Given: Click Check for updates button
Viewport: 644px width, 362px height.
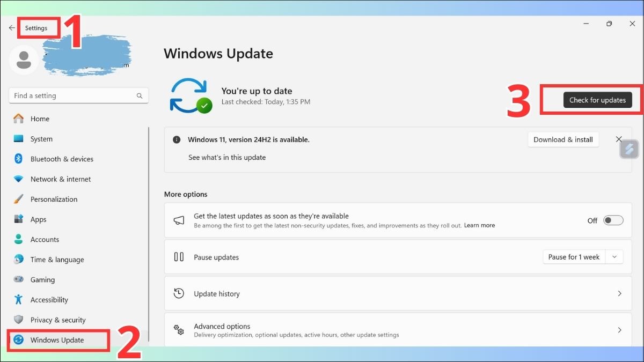Looking at the screenshot, I should [x=597, y=100].
